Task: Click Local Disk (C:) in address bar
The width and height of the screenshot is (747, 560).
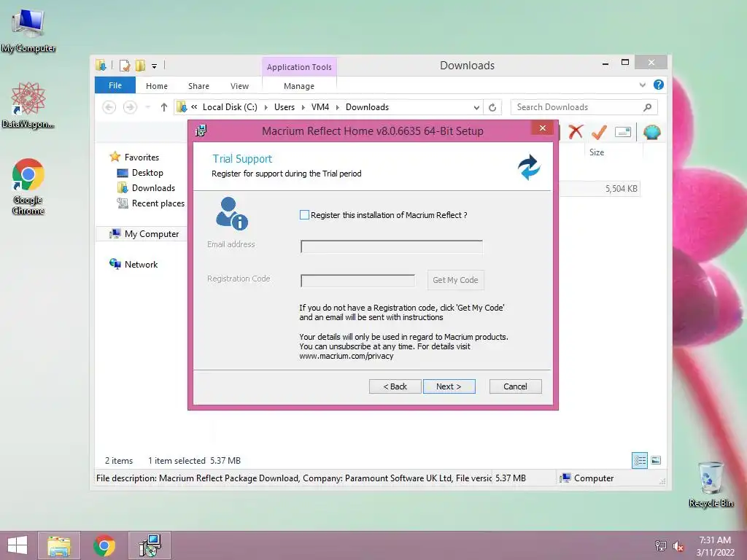Action: click(x=230, y=107)
